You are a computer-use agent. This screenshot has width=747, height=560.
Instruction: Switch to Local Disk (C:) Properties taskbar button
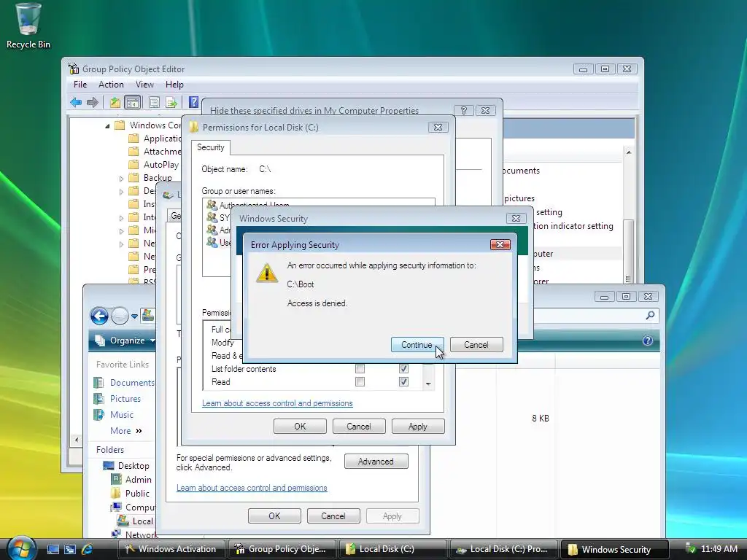pos(503,549)
